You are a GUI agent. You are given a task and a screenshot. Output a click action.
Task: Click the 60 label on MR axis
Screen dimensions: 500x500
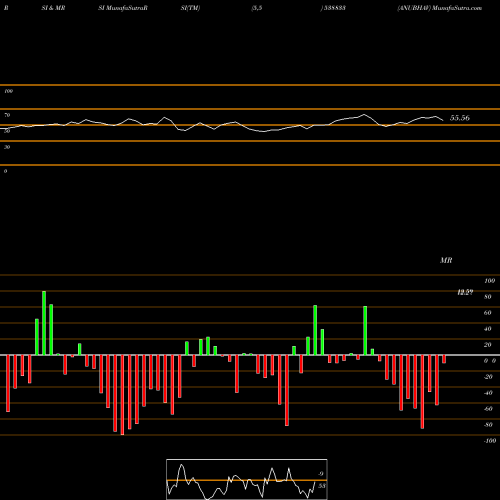click(x=488, y=313)
